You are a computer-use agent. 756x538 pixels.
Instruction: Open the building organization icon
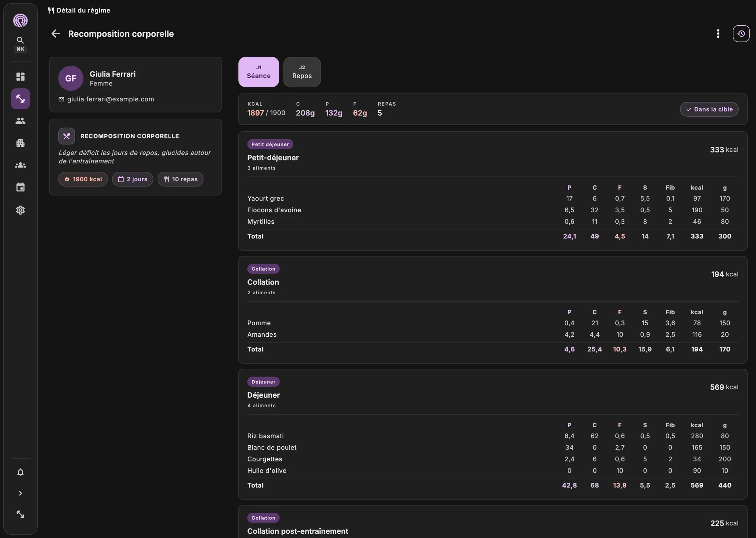pyautogui.click(x=20, y=143)
